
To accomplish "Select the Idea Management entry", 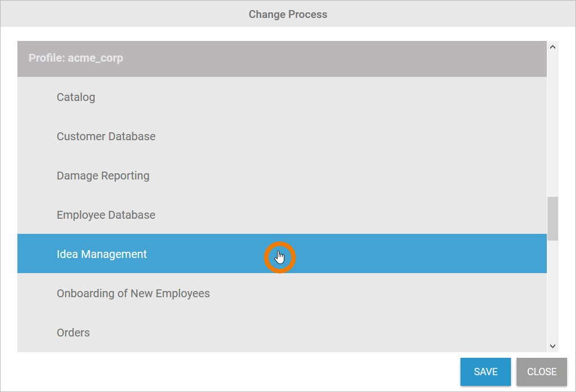I will point(102,254).
